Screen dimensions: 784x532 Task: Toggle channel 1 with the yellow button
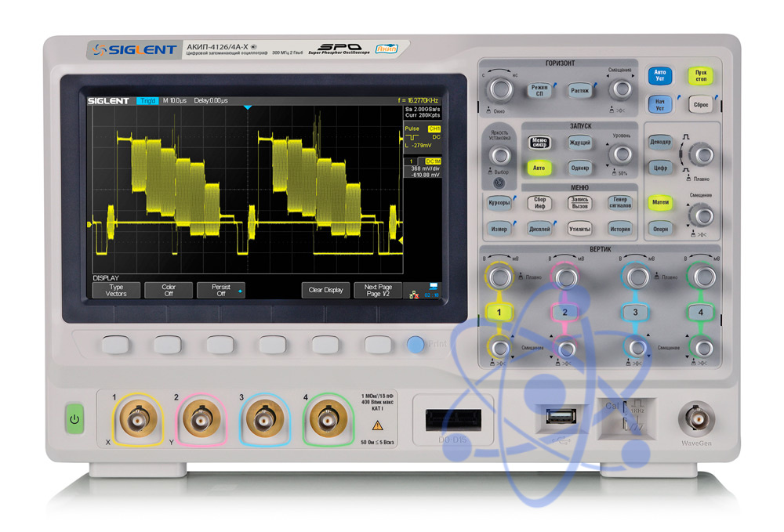click(x=499, y=312)
